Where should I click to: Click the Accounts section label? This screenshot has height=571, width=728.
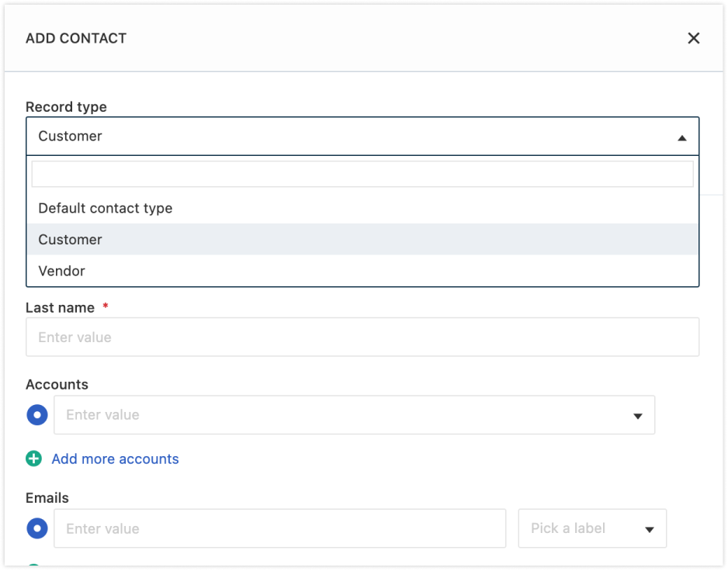click(57, 385)
